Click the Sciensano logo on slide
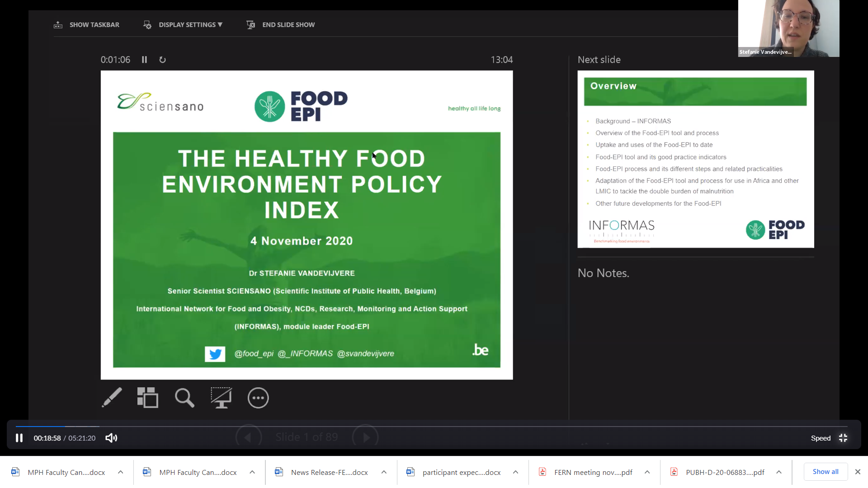The height and width of the screenshot is (488, 868). click(160, 103)
